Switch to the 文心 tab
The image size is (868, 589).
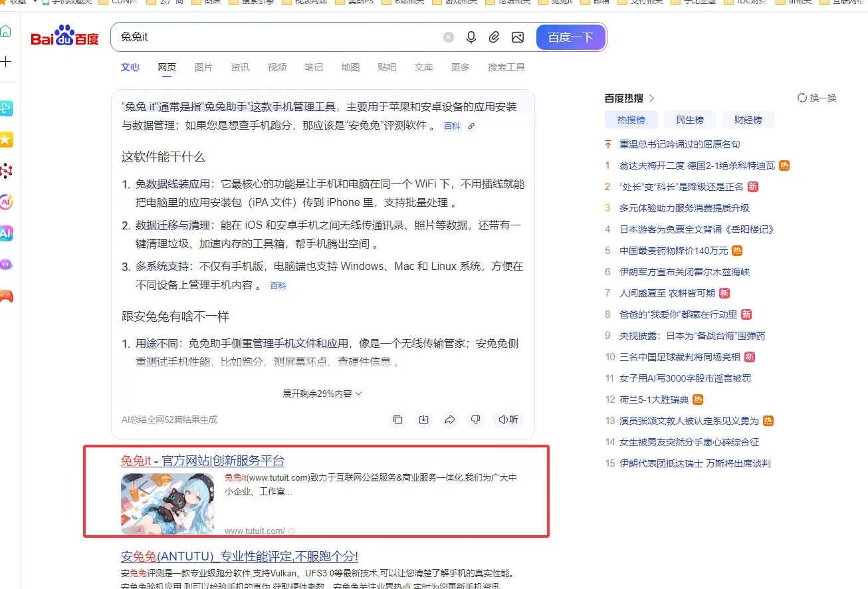coord(130,67)
